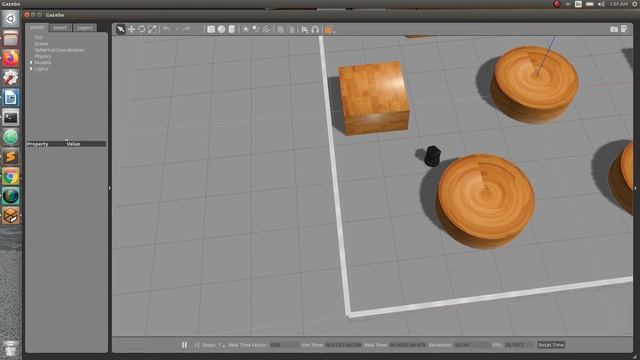The width and height of the screenshot is (640, 360).
Task: Click the redo arrow in the toolbar
Action: pos(187,29)
